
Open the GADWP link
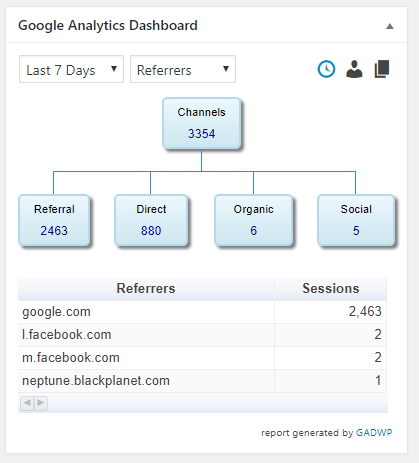374,433
